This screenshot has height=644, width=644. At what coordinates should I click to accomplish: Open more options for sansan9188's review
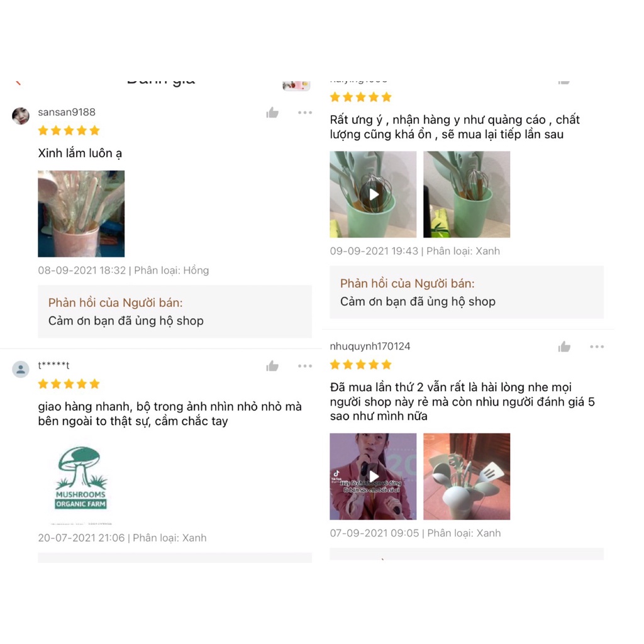(x=305, y=113)
